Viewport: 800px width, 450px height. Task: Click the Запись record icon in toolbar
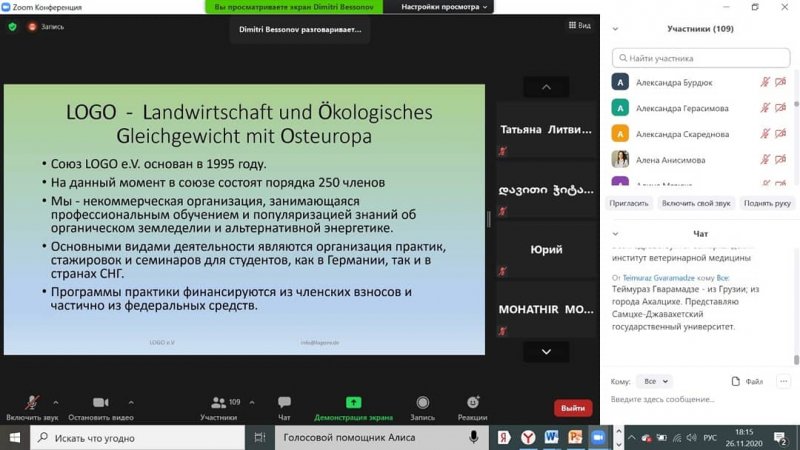coord(422,403)
